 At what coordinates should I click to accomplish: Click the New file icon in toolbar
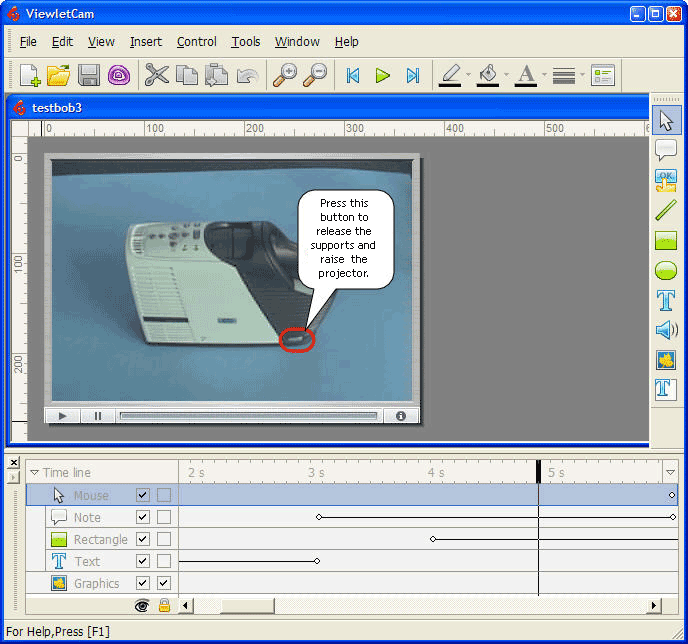pos(30,75)
